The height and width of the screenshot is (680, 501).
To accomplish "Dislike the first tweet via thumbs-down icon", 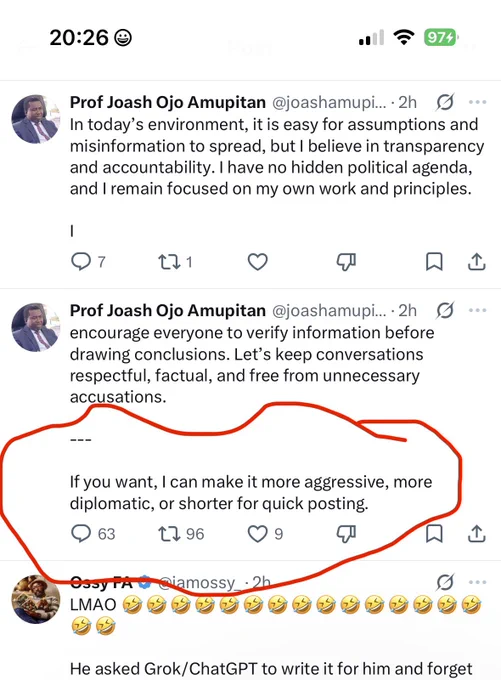I will click(x=346, y=262).
